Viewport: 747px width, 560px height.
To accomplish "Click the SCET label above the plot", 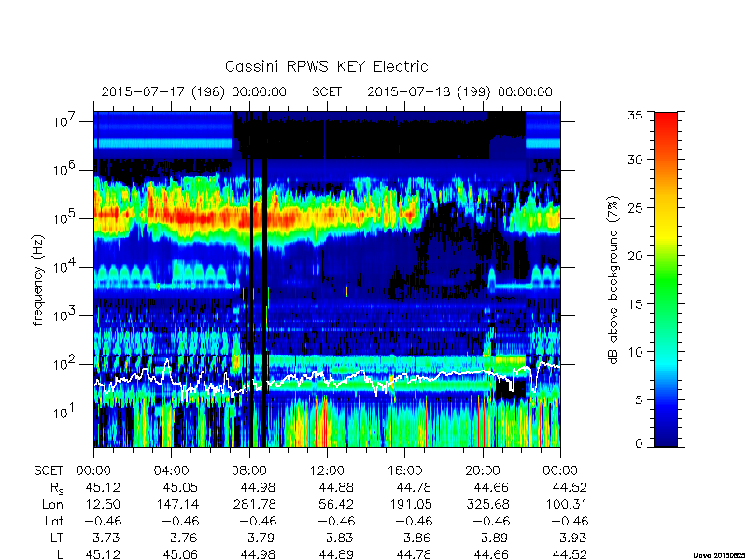I will (327, 91).
